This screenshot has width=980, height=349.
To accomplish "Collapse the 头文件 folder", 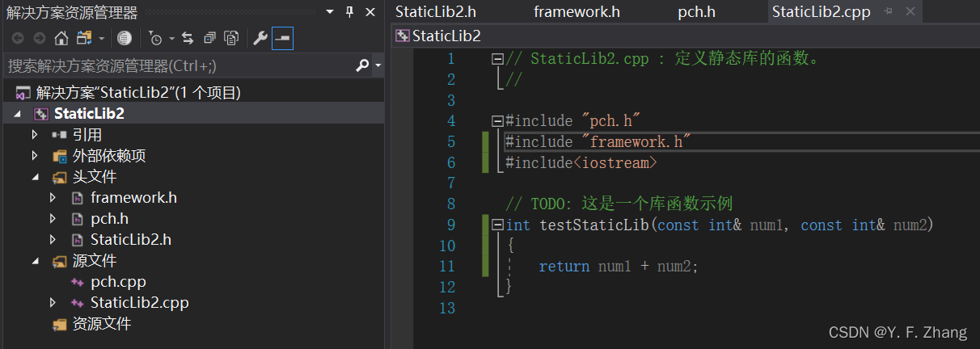I will [x=35, y=177].
